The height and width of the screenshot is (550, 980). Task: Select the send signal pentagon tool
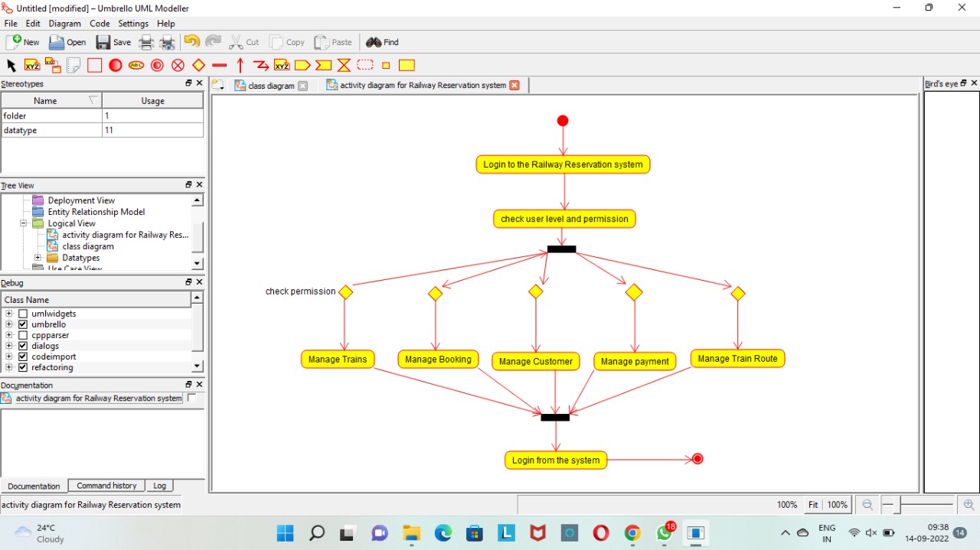click(302, 65)
